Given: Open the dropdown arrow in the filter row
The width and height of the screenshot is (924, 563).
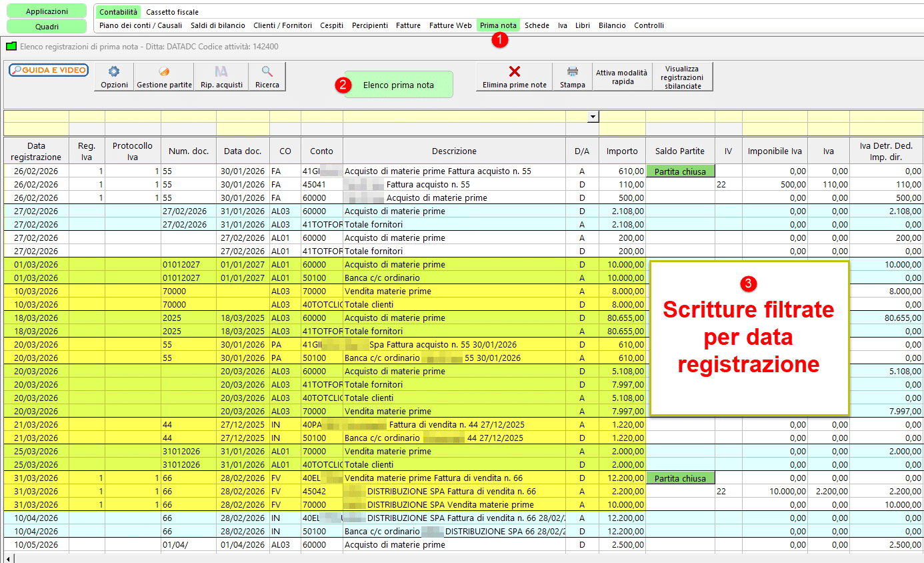Looking at the screenshot, I should pos(593,117).
